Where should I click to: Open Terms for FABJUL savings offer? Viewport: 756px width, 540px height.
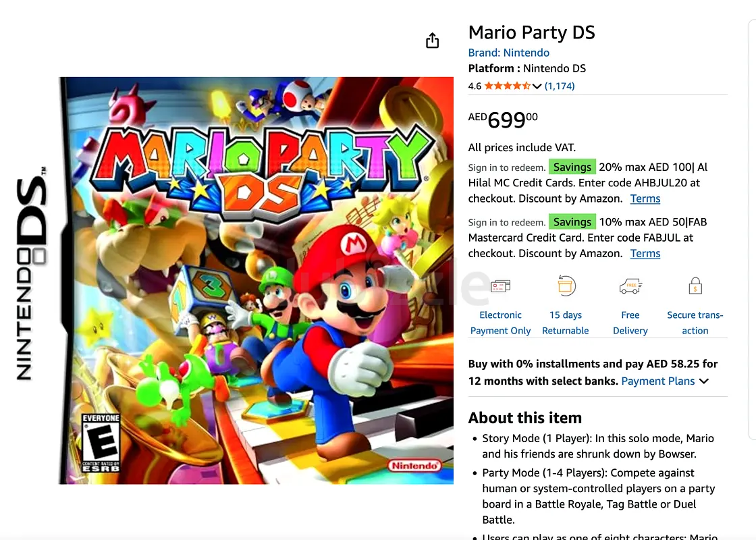pyautogui.click(x=645, y=254)
